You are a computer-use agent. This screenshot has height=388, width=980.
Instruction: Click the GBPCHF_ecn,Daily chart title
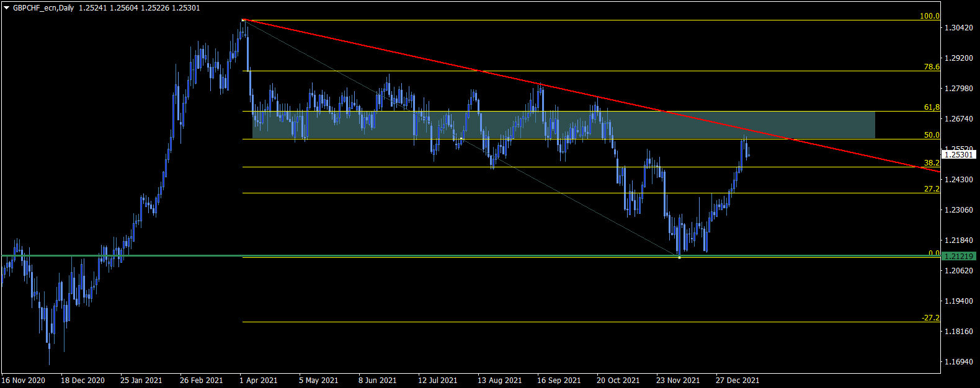tap(43, 8)
